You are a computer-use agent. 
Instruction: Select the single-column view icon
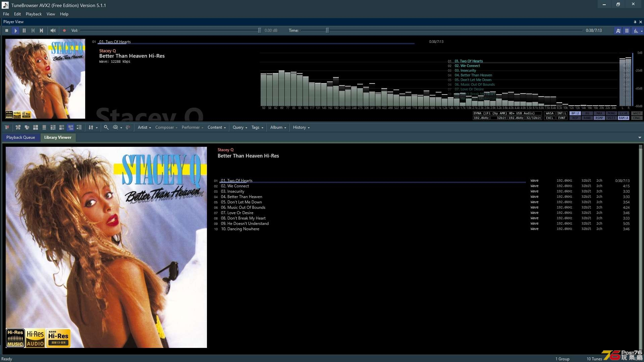click(x=44, y=127)
